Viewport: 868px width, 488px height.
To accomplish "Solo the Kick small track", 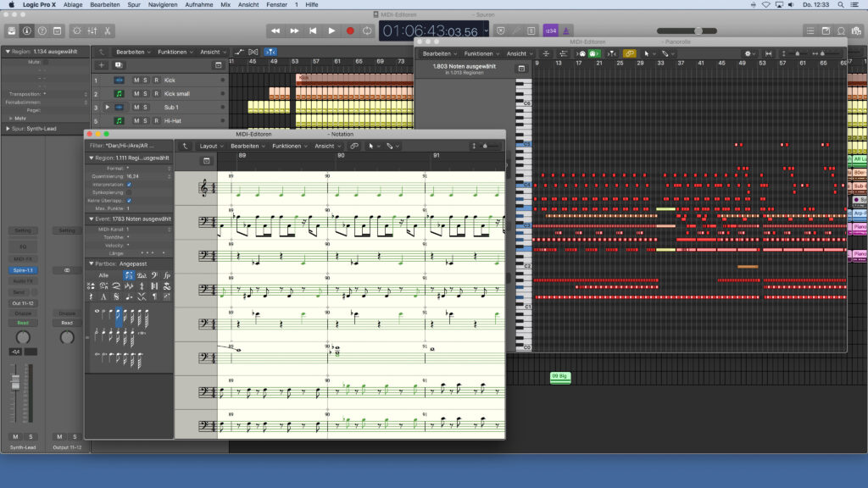I will (x=145, y=94).
